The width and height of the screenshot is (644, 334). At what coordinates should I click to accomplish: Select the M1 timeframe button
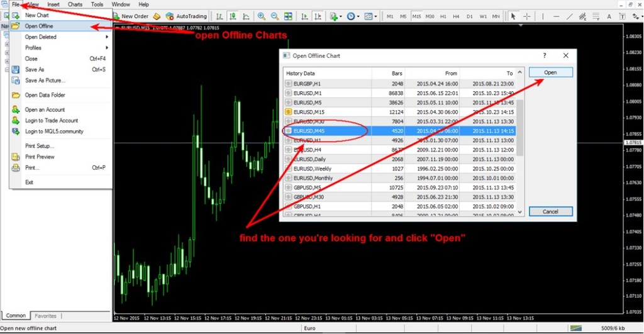[x=390, y=16]
